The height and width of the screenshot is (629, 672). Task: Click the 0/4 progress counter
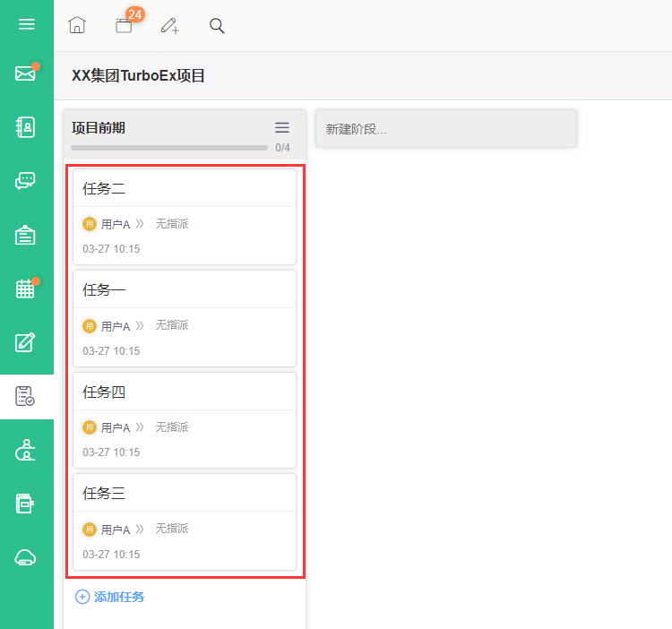click(282, 148)
